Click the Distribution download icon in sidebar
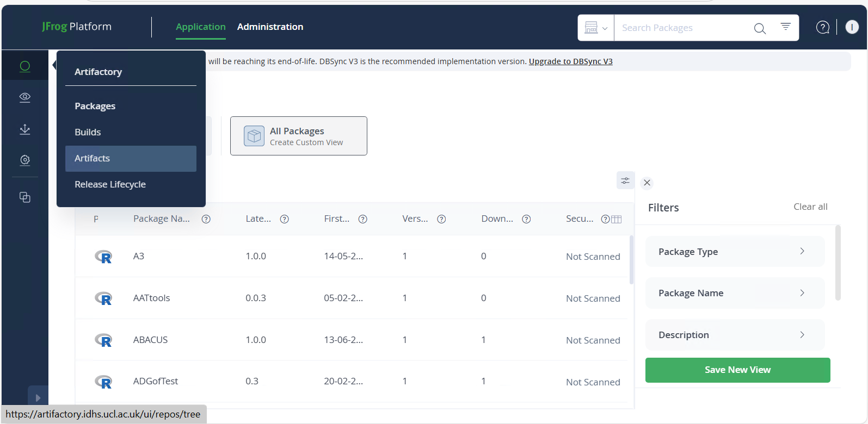 pos(25,129)
